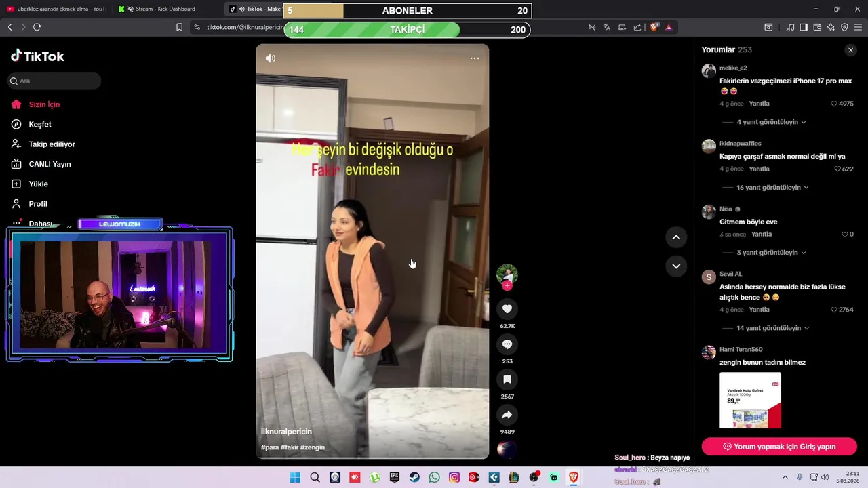Image resolution: width=868 pixels, height=488 pixels.
Task: Reply to ikidnapwaffles with Yanıtla
Action: 759,169
